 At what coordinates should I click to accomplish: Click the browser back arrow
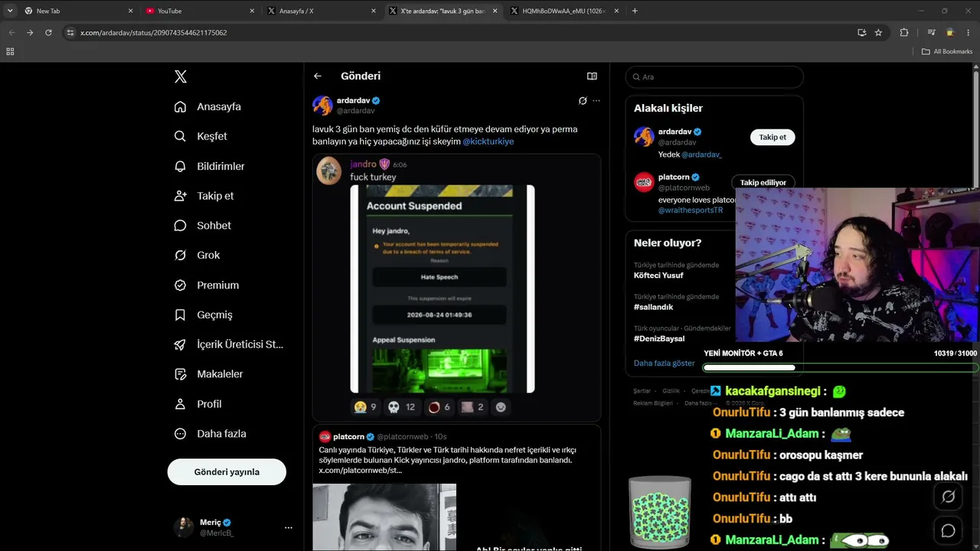click(11, 32)
